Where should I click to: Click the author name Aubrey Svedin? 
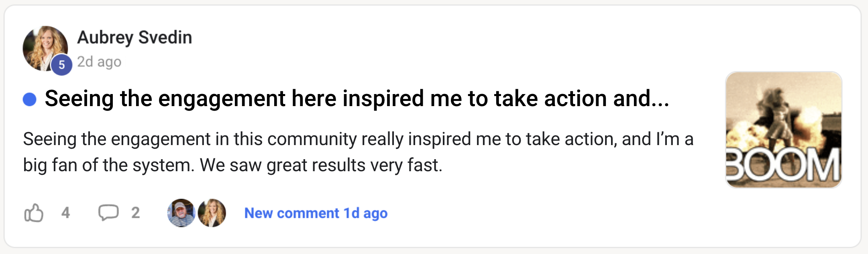click(x=134, y=37)
